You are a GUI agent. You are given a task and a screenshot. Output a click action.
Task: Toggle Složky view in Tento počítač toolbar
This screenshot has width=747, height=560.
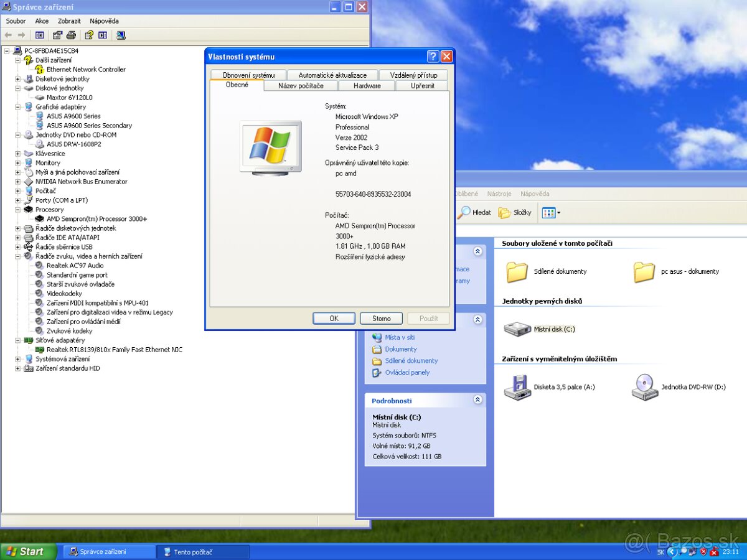[515, 212]
